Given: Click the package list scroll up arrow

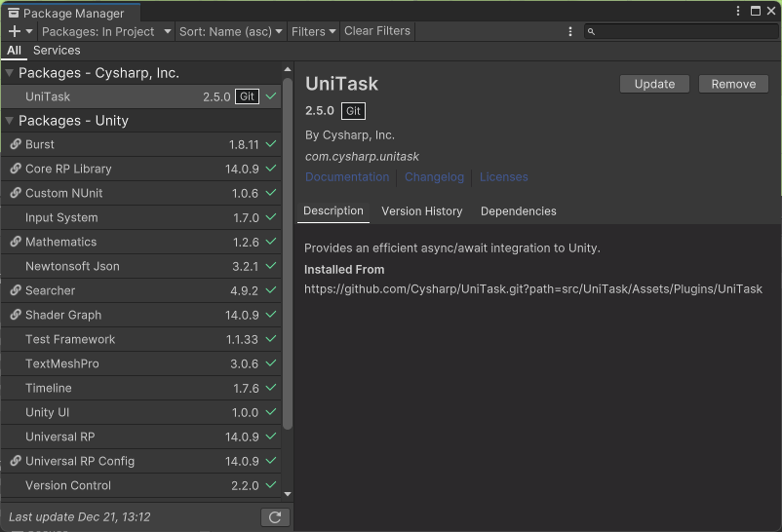Looking at the screenshot, I should [x=288, y=69].
